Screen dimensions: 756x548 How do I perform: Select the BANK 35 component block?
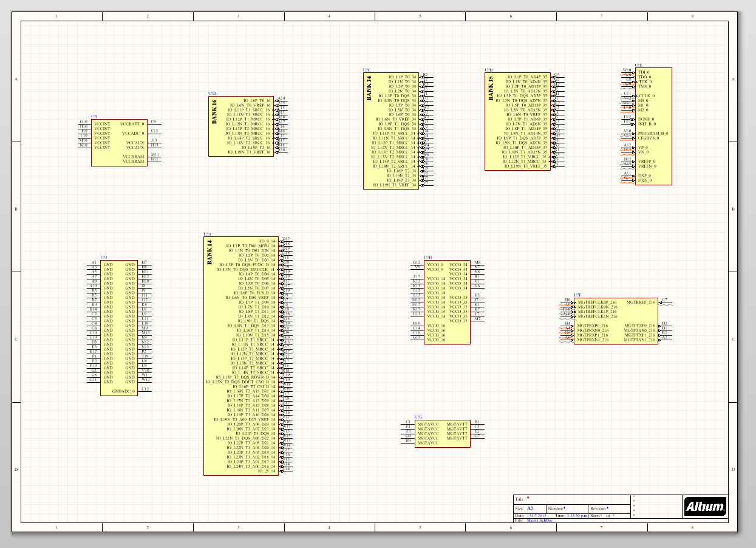click(517, 121)
